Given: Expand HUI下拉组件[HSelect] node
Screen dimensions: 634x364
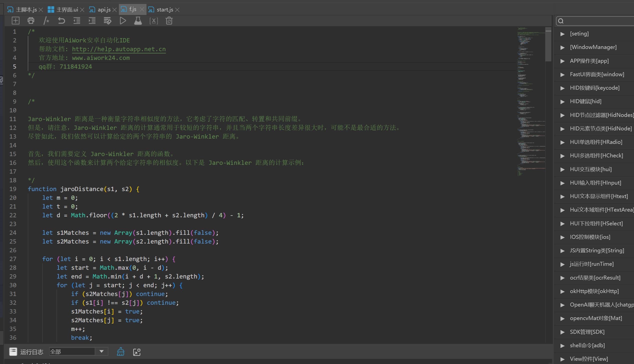Looking at the screenshot, I should coord(563,224).
